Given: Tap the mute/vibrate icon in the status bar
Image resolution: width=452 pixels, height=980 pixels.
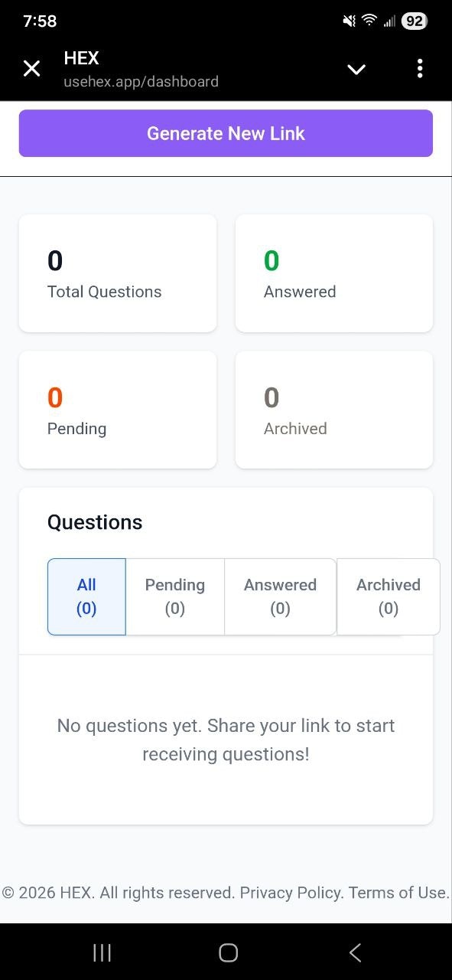Looking at the screenshot, I should coord(349,21).
